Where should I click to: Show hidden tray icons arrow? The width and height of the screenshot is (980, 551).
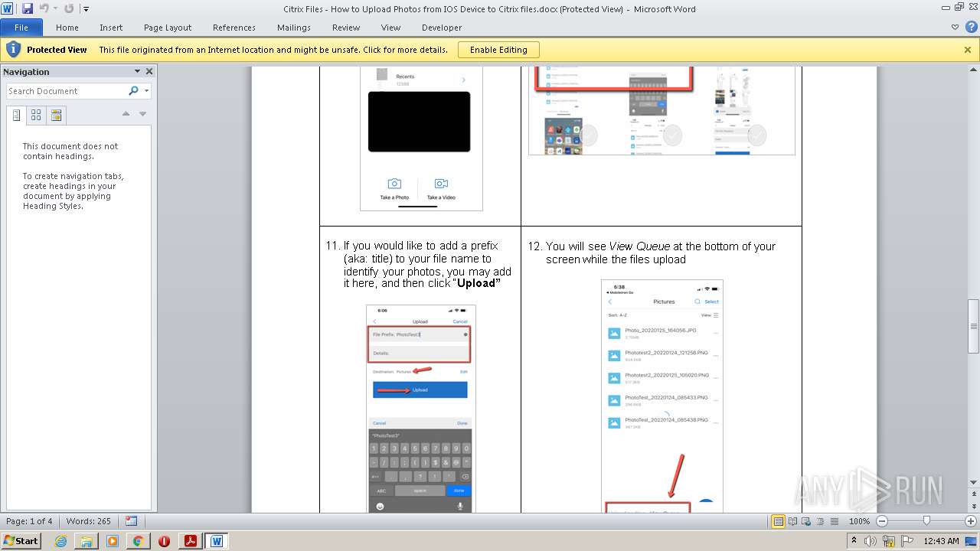[854, 541]
